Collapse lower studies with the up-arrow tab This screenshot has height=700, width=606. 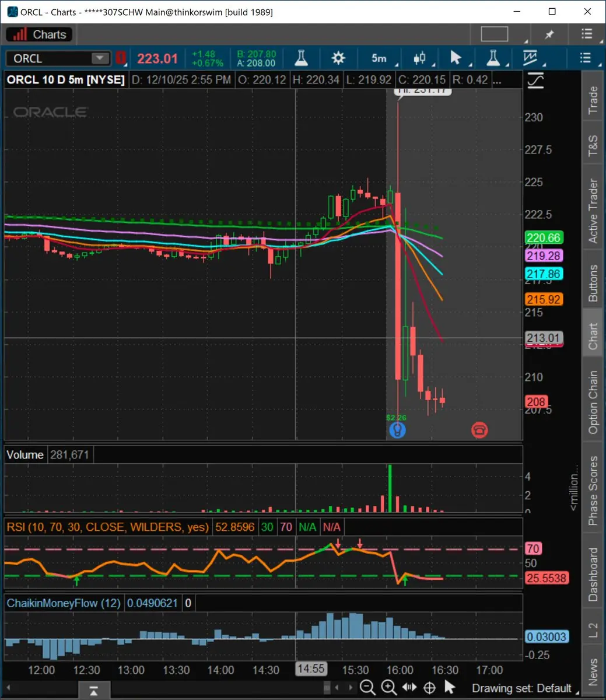[93, 691]
